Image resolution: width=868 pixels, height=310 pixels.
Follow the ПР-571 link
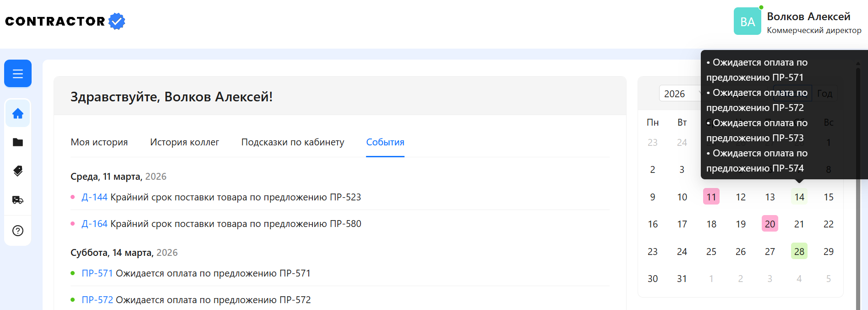97,273
